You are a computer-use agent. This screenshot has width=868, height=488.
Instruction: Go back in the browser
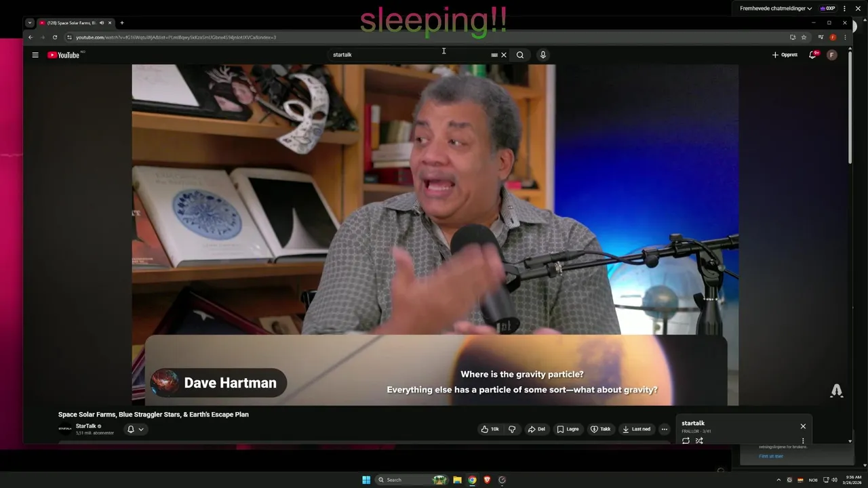30,37
